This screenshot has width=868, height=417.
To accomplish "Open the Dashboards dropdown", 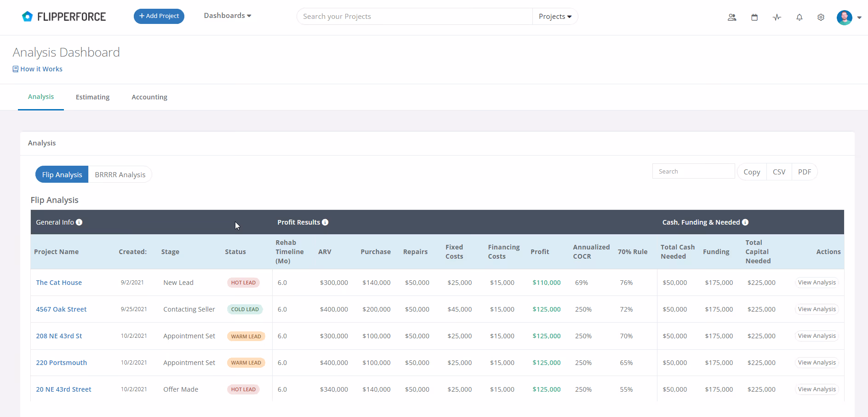I will (228, 16).
